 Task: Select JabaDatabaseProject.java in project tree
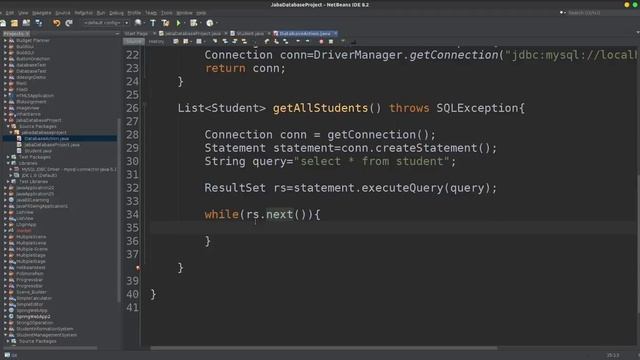coord(52,145)
